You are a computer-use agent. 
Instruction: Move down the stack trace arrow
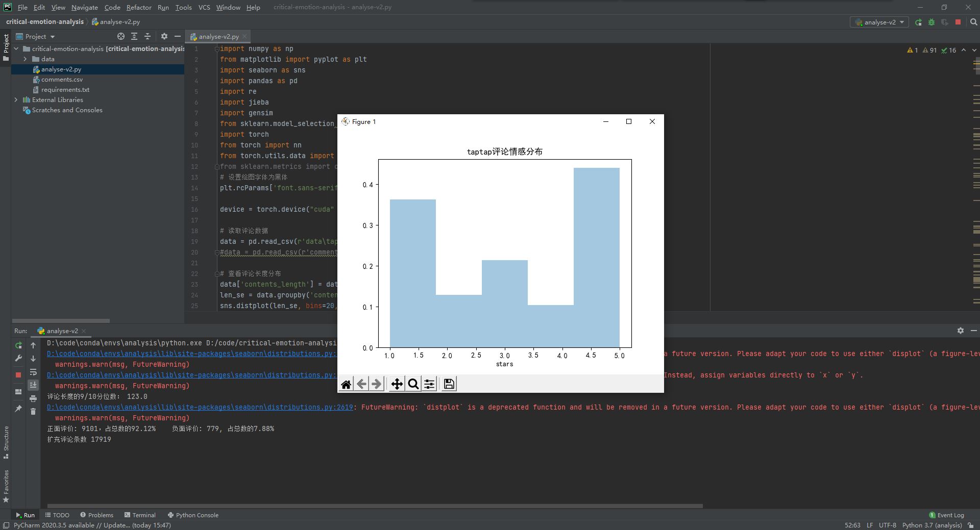pyautogui.click(x=33, y=359)
